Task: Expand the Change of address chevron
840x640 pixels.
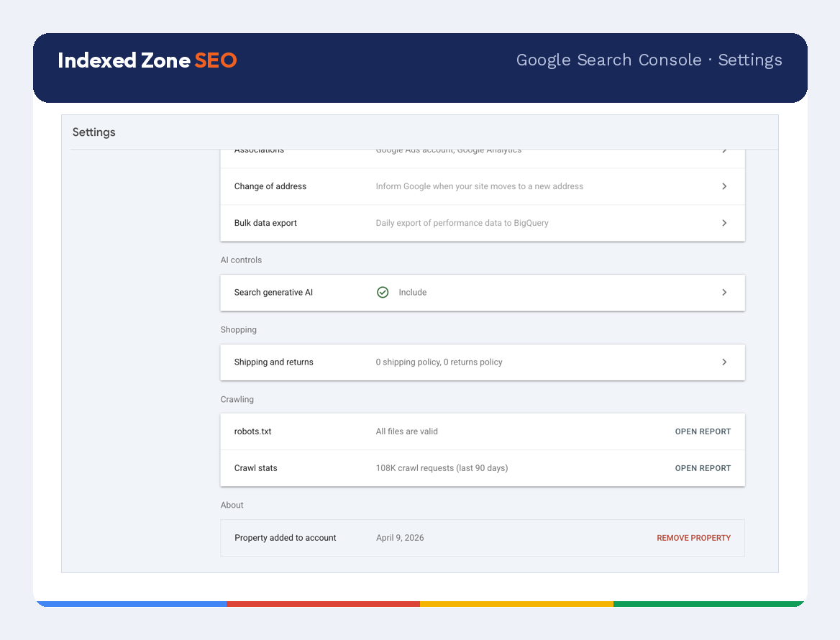Action: [x=723, y=186]
